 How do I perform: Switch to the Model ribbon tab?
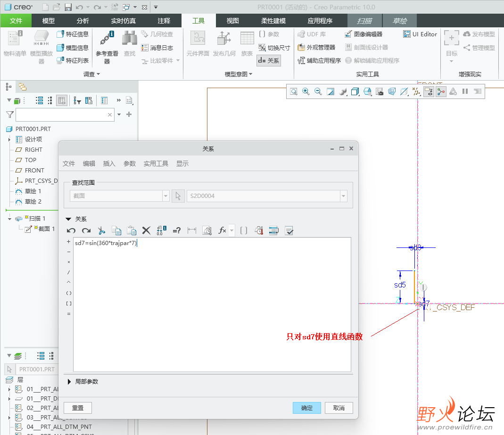point(48,21)
